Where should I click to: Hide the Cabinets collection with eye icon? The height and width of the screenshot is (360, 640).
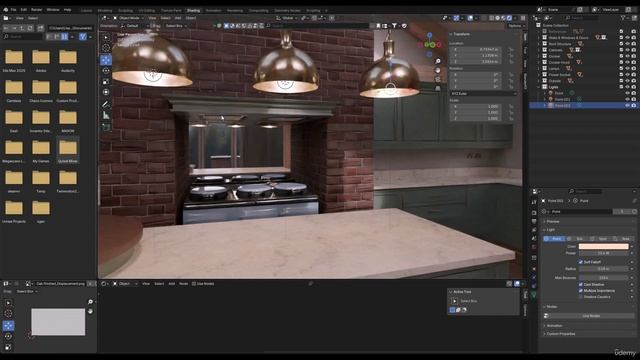click(x=627, y=50)
